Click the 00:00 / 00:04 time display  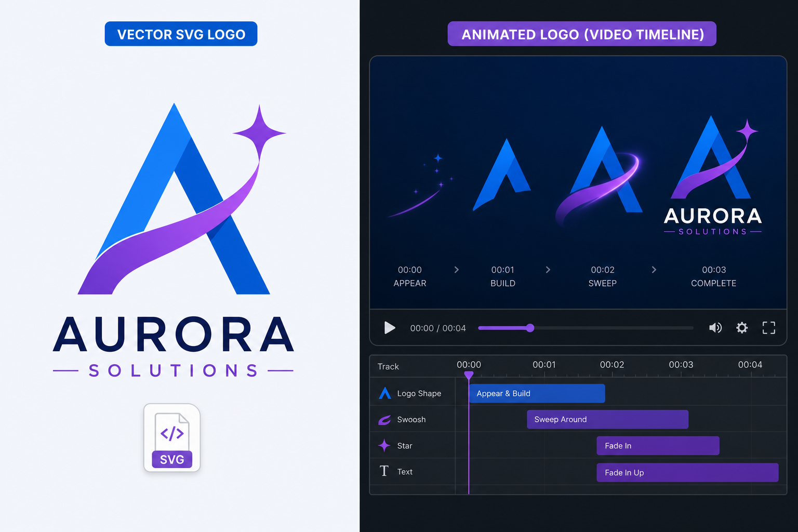pos(438,328)
